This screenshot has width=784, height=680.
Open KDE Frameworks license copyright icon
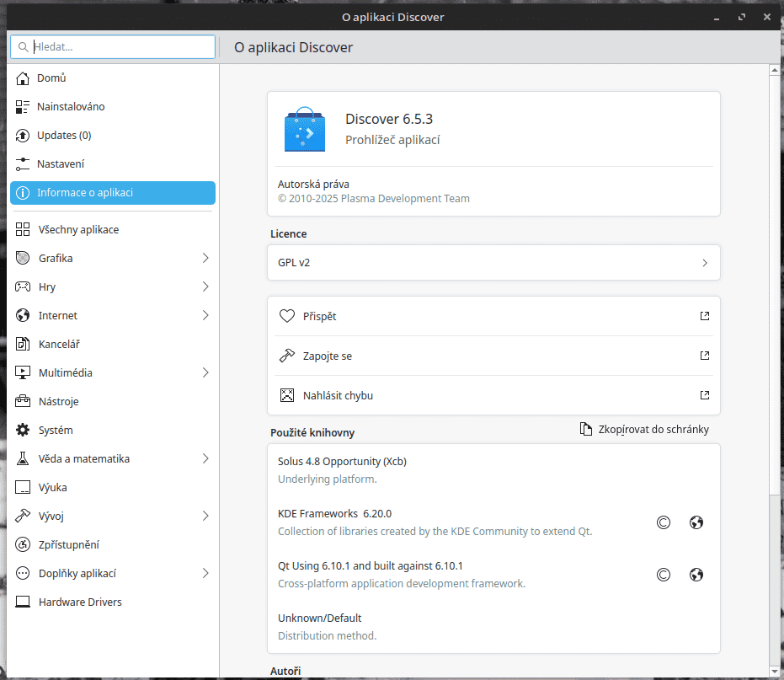664,522
